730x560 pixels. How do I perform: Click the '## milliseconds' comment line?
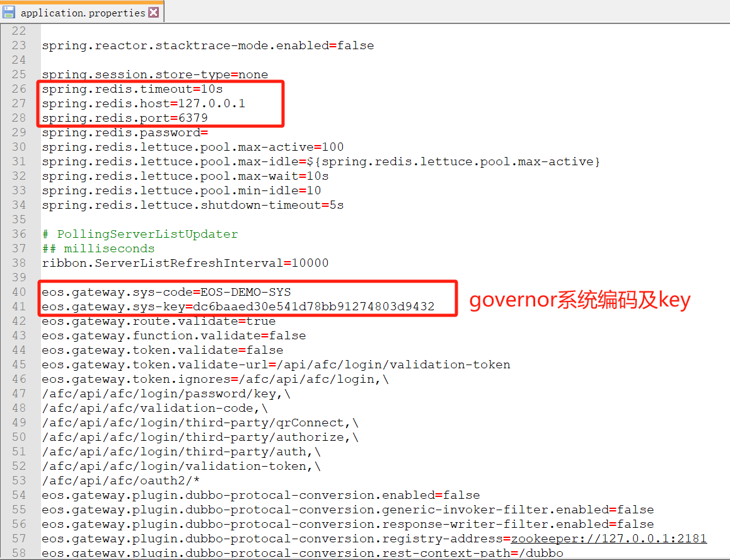pos(98,248)
